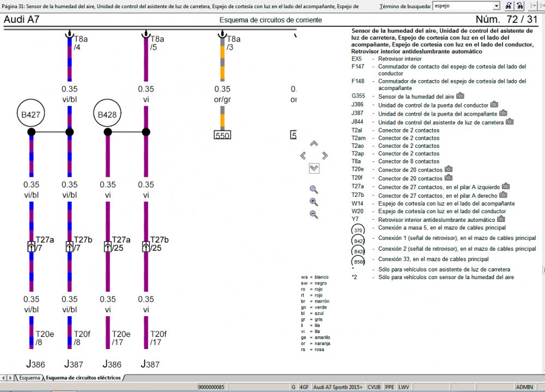Click color legend entry 'ws = blanco'

314,277
